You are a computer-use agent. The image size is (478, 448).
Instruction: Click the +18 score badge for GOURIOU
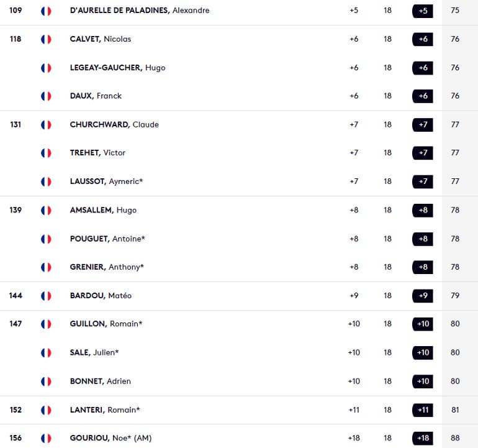(423, 438)
